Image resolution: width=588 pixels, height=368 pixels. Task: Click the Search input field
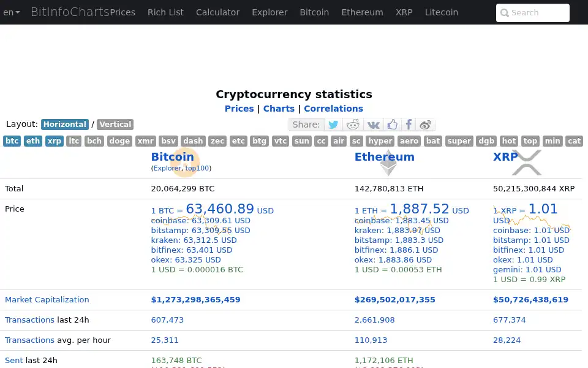click(532, 13)
